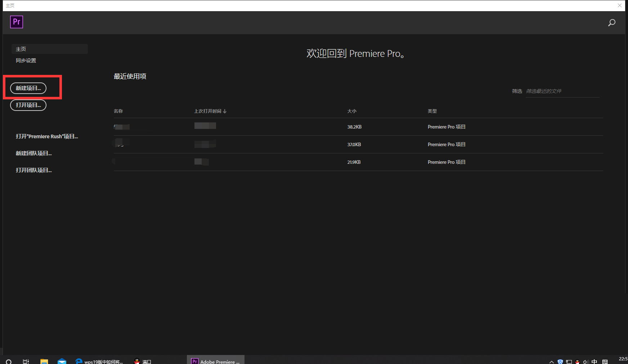Open a Premiere Rush project link
628x364 pixels.
click(47, 136)
